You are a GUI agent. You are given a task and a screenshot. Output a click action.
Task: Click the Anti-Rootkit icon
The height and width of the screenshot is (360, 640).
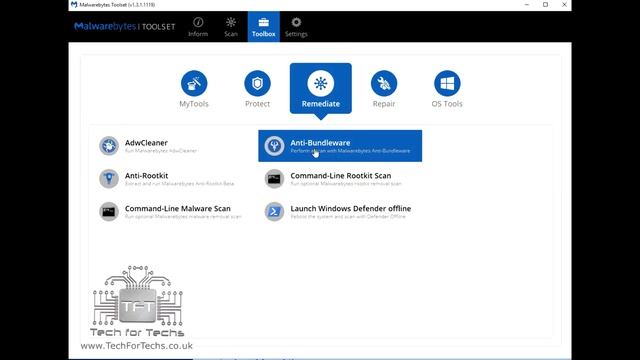[x=109, y=178]
